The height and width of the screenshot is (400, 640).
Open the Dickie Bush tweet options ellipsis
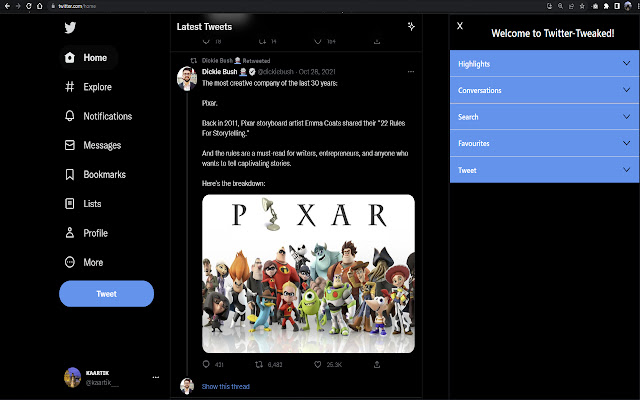point(411,71)
